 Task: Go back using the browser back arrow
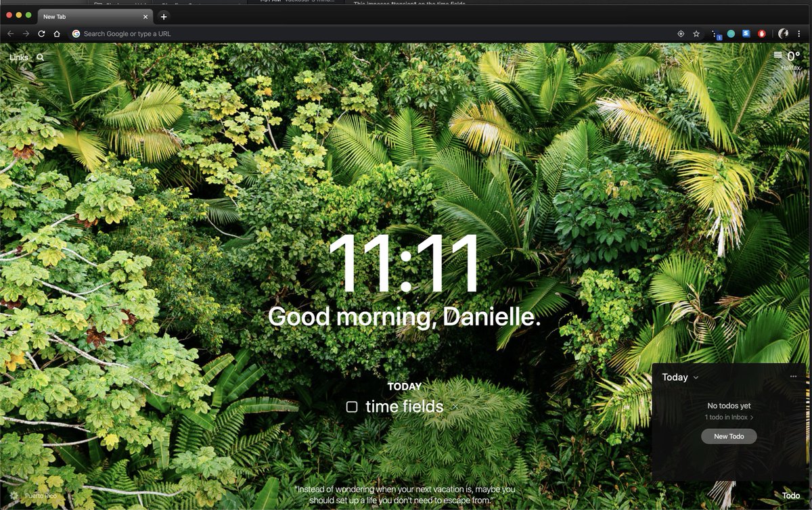tap(10, 34)
